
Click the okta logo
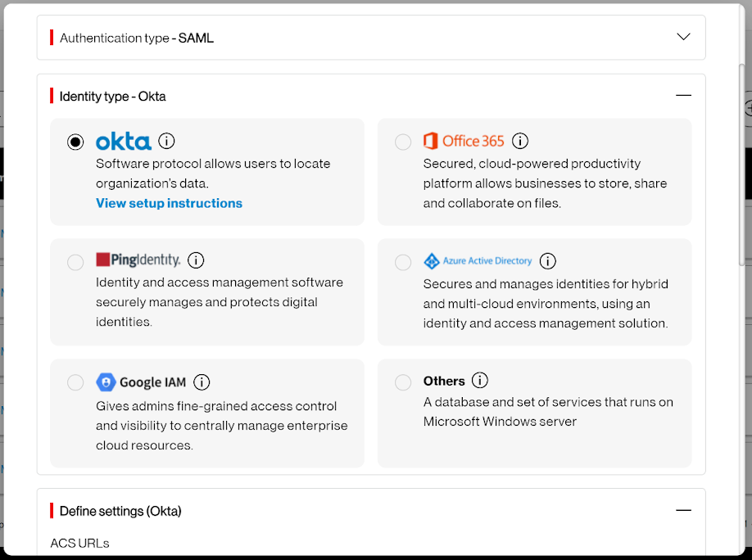coord(123,142)
